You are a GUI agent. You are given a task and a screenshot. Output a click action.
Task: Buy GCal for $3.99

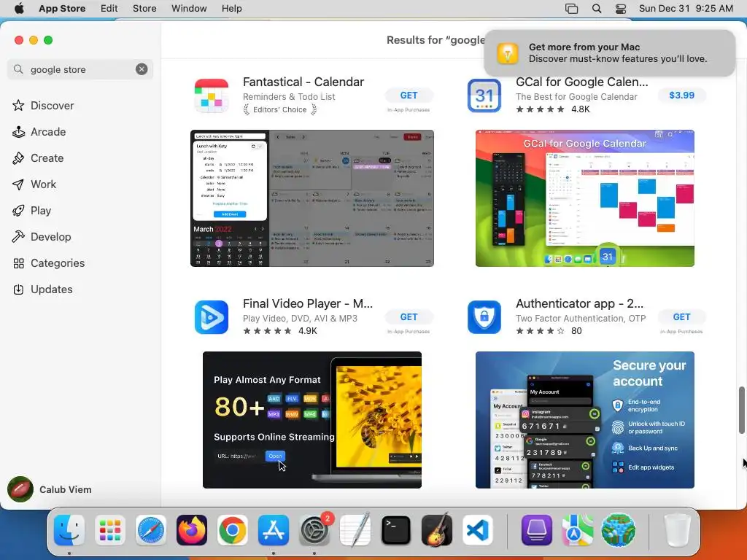pos(682,96)
